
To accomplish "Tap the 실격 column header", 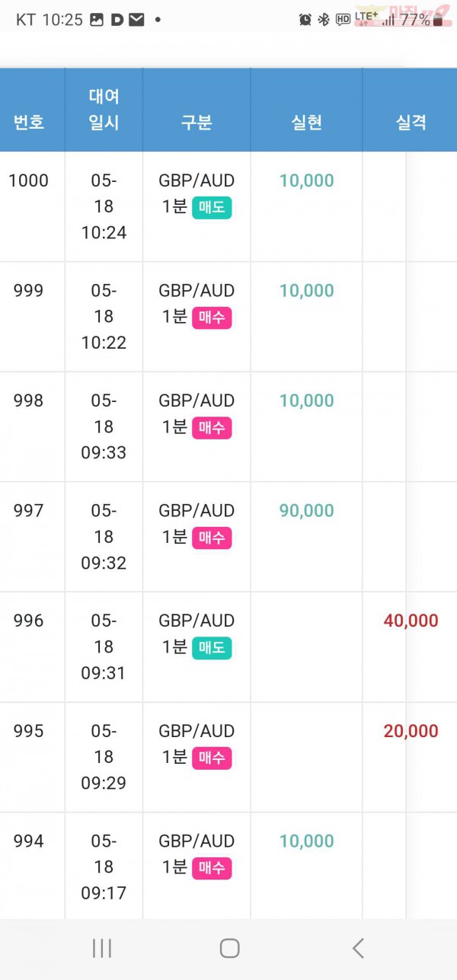I will point(411,122).
